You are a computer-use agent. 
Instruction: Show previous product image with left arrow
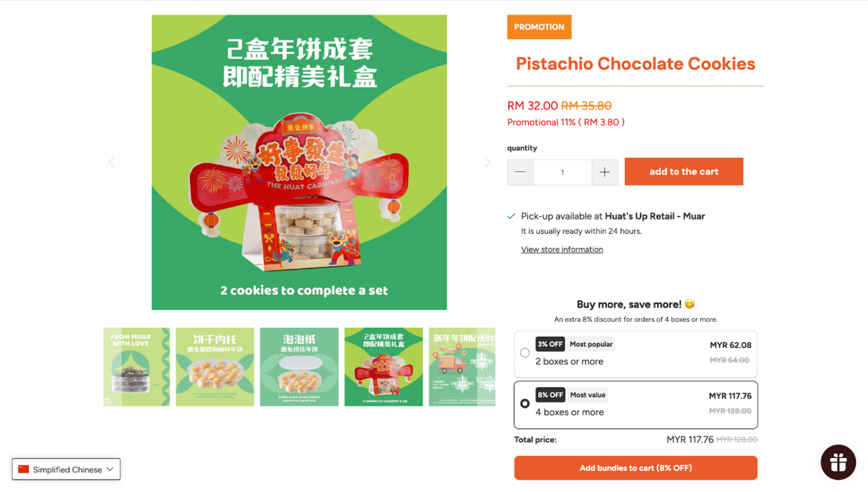click(x=111, y=163)
